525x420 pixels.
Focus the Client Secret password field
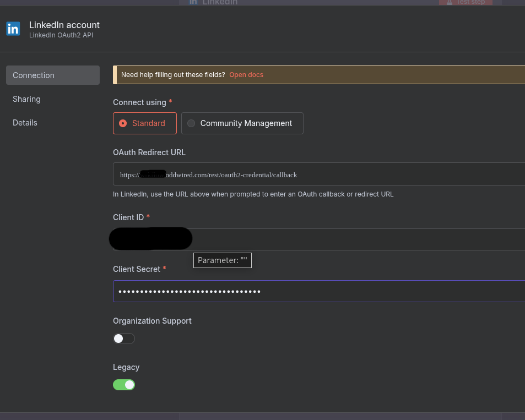[x=319, y=291]
